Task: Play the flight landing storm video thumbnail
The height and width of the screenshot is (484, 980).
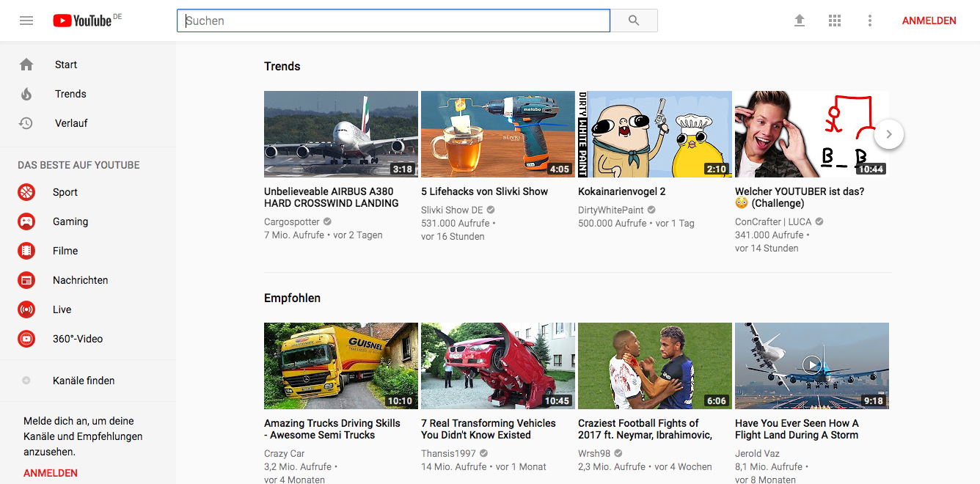Action: pyautogui.click(x=811, y=366)
